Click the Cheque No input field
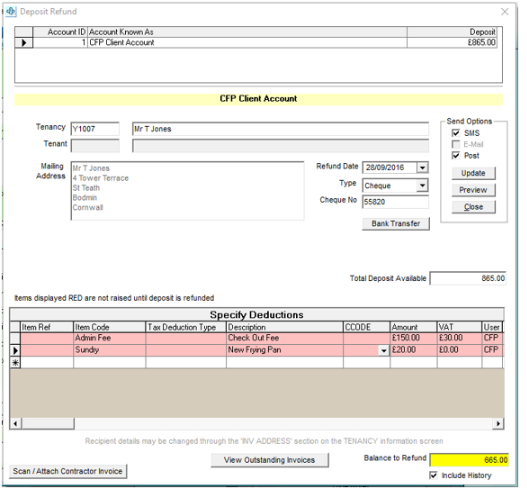Screen dimensions: 527x491 [x=395, y=202]
